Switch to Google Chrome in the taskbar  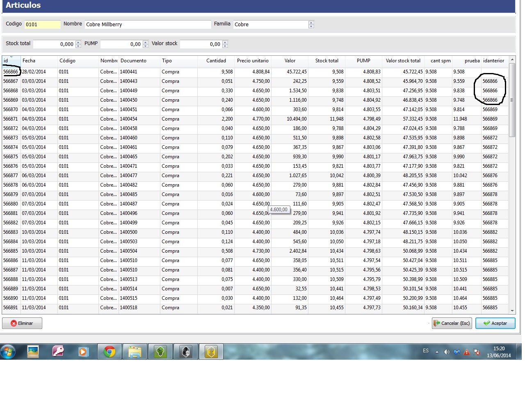(109, 352)
